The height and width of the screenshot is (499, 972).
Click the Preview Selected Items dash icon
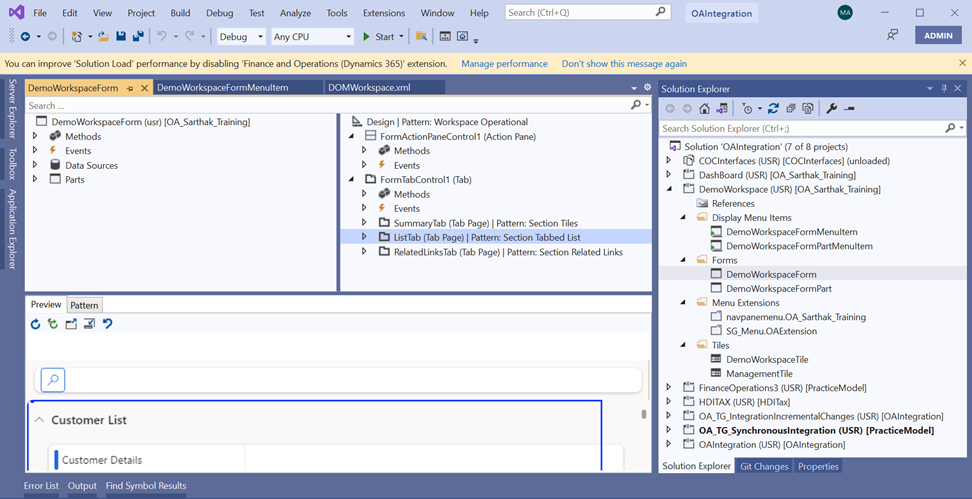pos(849,108)
